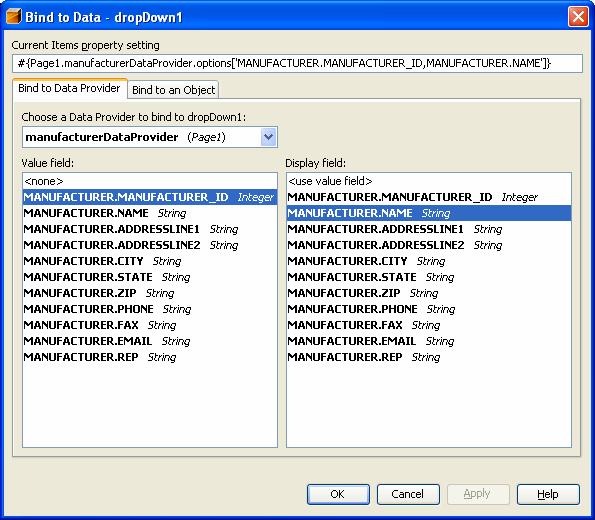Select MANUFACTURER.STATE in the Display field list
Screen dimensions: 595x520
coord(429,277)
